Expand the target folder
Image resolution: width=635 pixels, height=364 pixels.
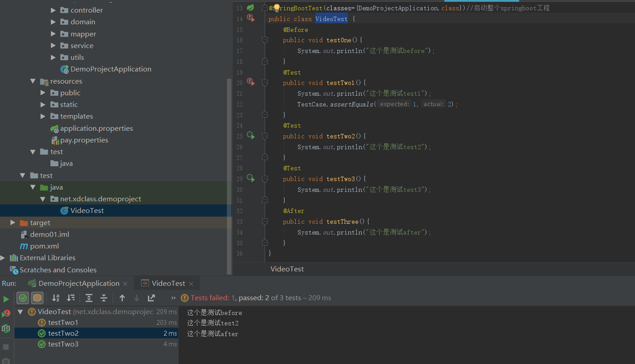tap(13, 223)
